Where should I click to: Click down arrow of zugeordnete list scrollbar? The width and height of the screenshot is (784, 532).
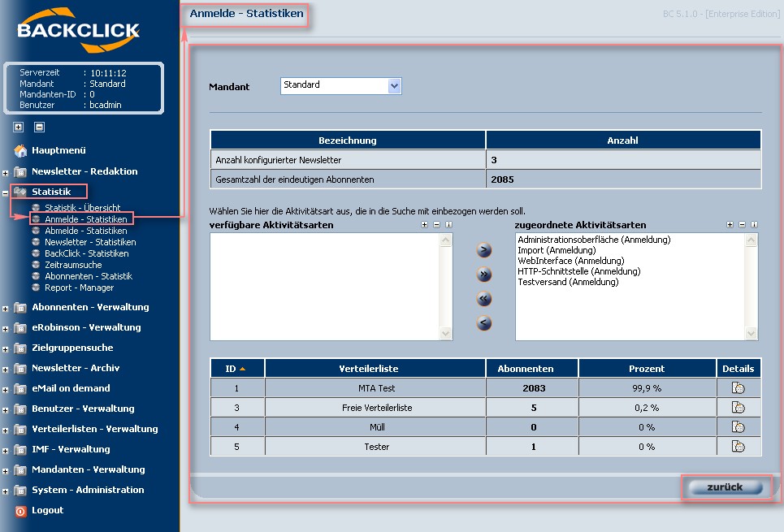tap(751, 333)
